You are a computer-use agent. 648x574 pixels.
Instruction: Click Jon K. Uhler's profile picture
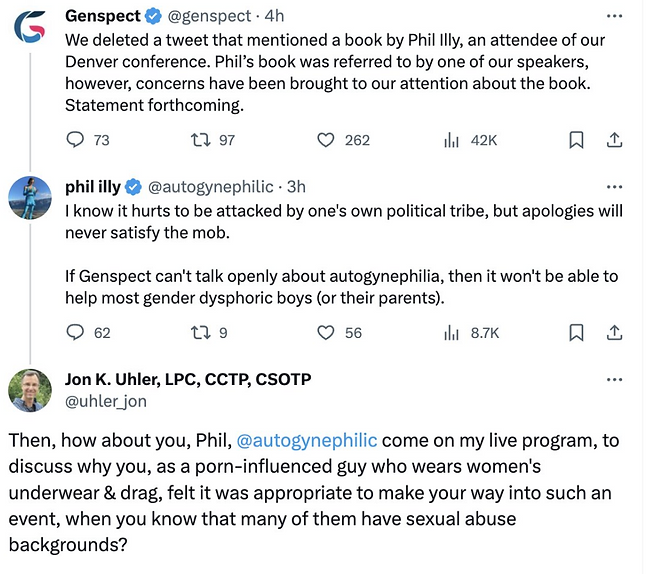click(x=30, y=391)
